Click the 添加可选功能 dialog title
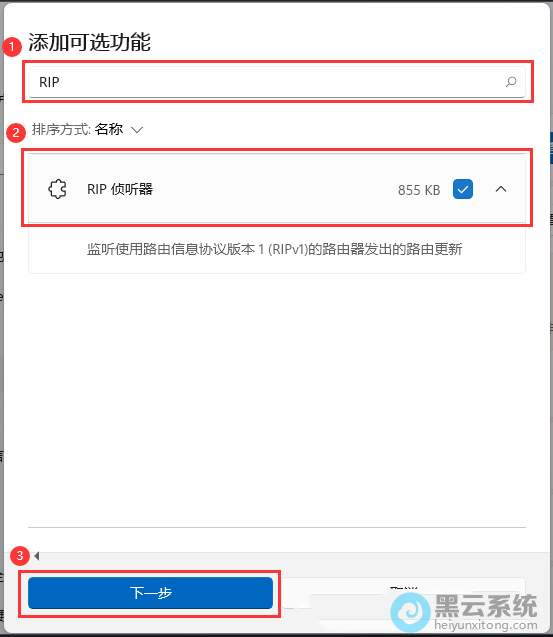The height and width of the screenshot is (637, 553). click(x=89, y=42)
